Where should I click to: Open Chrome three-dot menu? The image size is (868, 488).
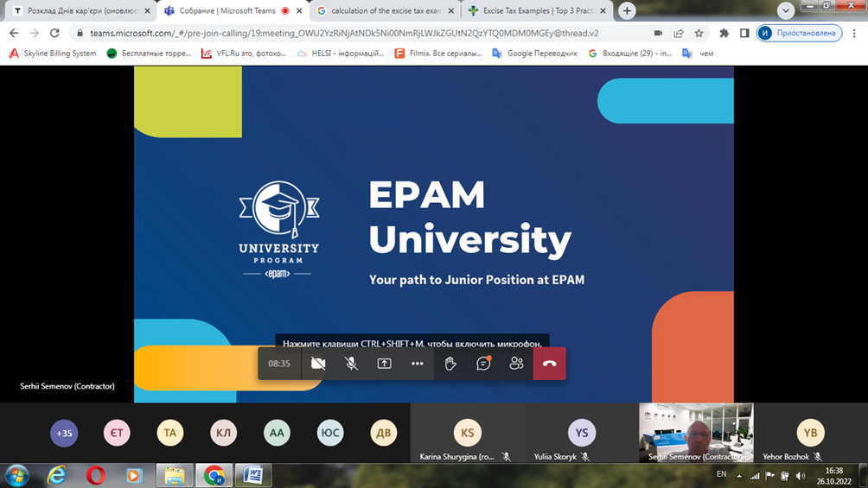click(854, 33)
